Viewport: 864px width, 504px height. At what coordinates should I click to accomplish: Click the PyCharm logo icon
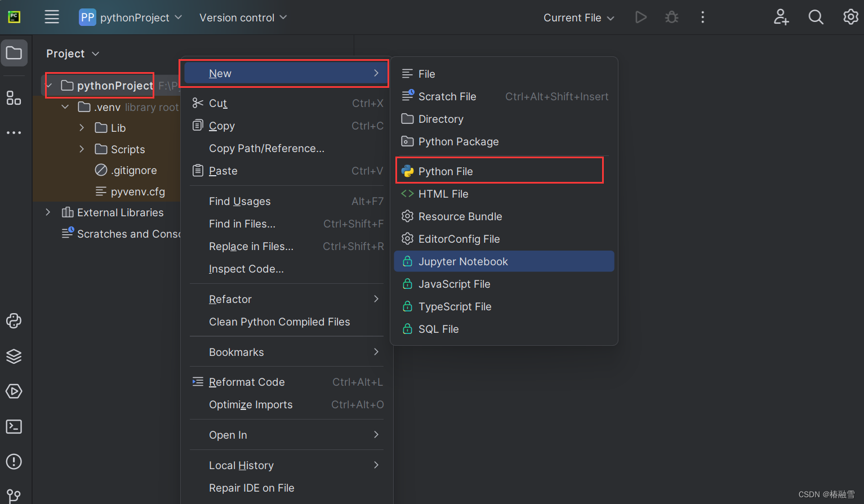click(x=14, y=17)
